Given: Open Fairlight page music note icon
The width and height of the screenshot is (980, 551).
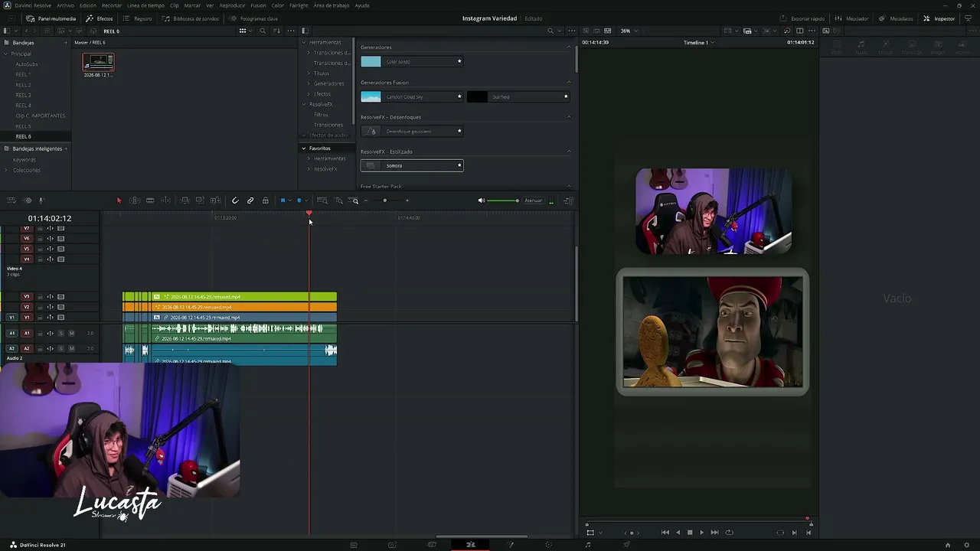Looking at the screenshot, I should (587, 545).
